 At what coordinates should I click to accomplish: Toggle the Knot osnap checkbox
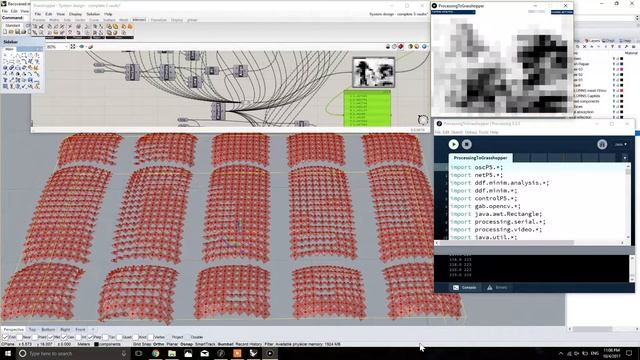135,337
